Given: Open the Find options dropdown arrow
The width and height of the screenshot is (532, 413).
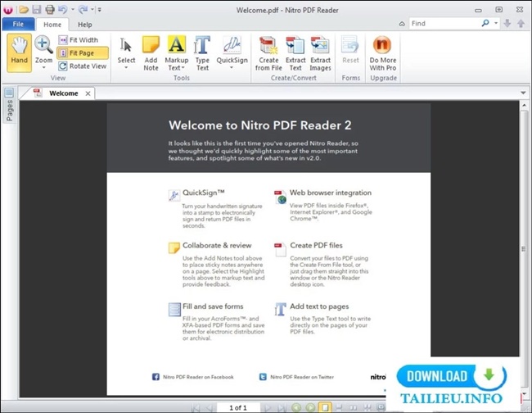Looking at the screenshot, I should (496, 23).
